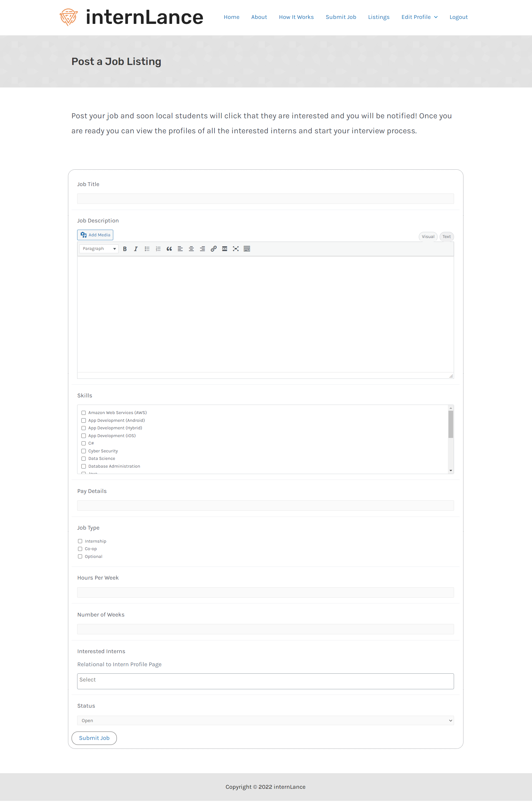
Task: Focus the Pay Details field
Action: (x=265, y=506)
